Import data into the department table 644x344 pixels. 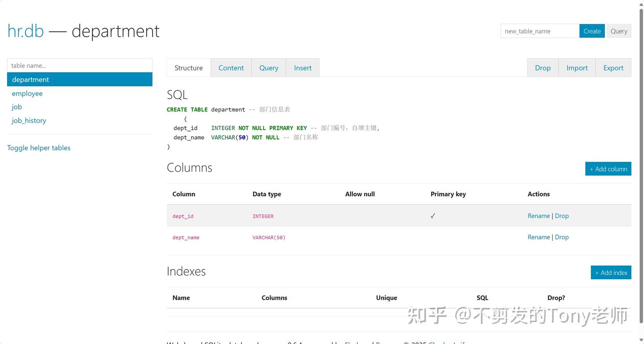click(577, 68)
